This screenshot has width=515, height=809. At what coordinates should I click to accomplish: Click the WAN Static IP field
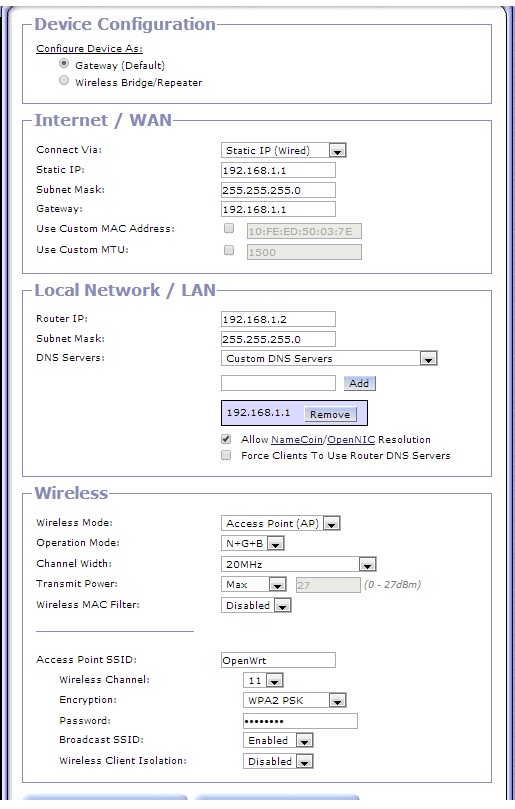coord(278,170)
